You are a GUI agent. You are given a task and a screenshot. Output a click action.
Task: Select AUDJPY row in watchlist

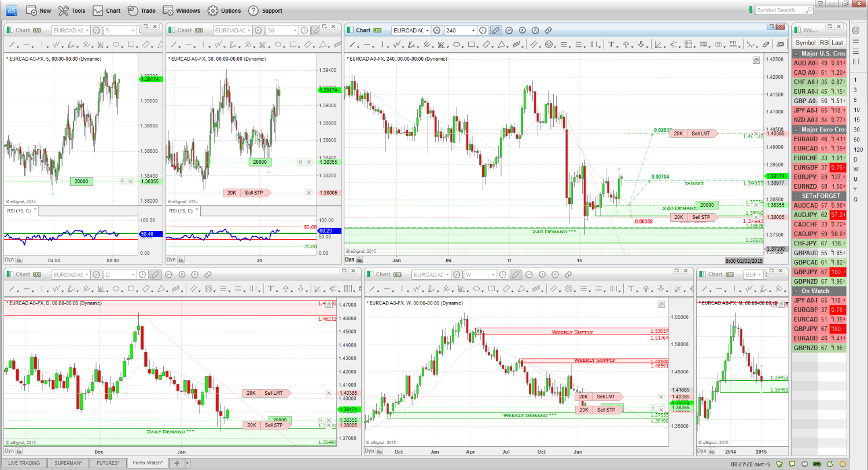pyautogui.click(x=819, y=215)
